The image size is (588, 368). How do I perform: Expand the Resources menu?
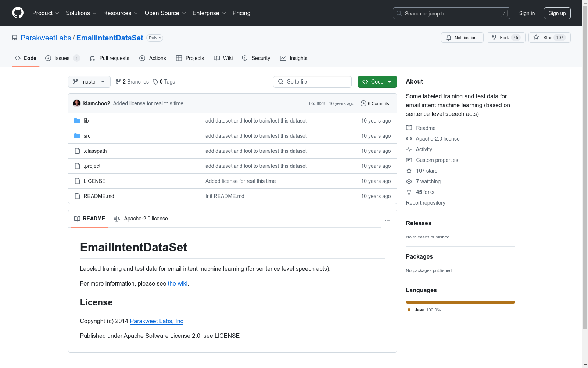coord(121,13)
